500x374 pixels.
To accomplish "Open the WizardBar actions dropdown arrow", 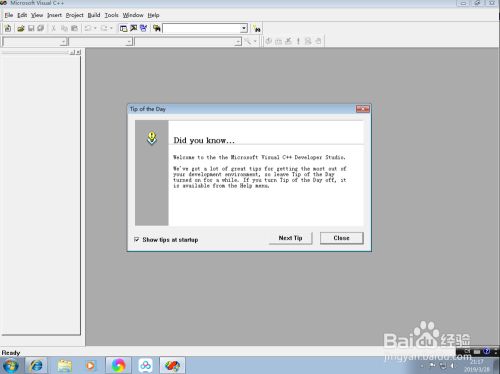I will [x=255, y=41].
